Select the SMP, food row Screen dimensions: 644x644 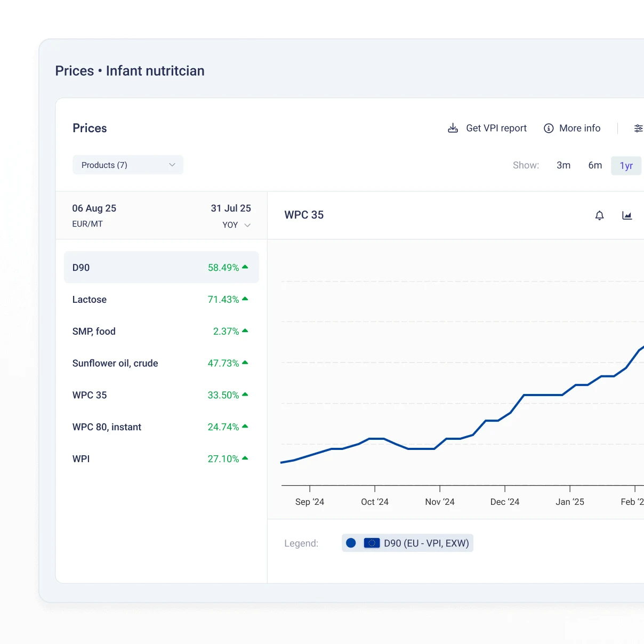click(x=162, y=332)
